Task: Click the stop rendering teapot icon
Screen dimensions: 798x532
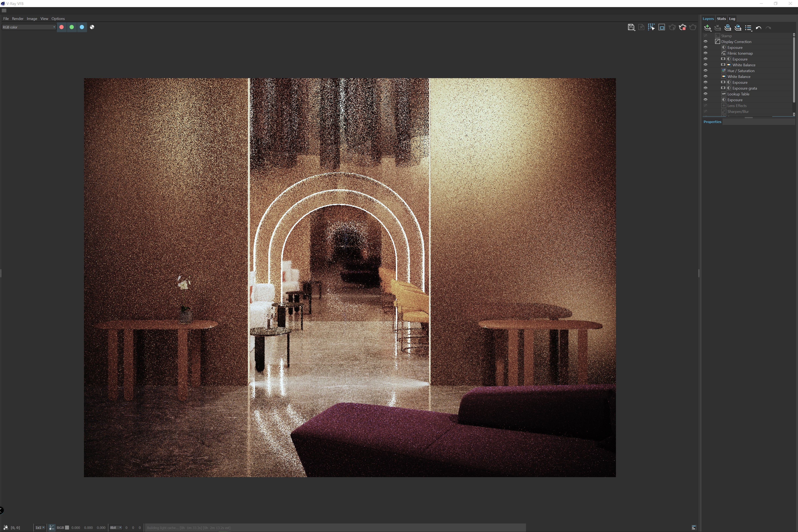Action: [x=682, y=27]
